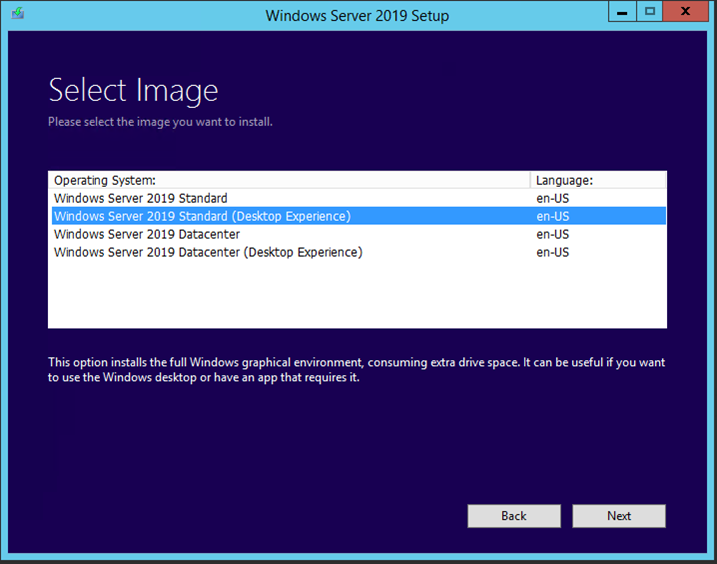Return with the Back button

click(514, 516)
